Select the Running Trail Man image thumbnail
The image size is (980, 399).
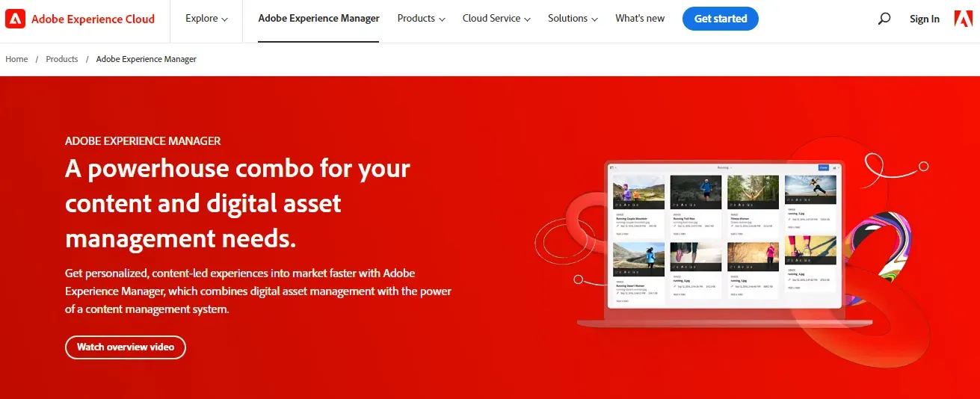click(x=695, y=191)
